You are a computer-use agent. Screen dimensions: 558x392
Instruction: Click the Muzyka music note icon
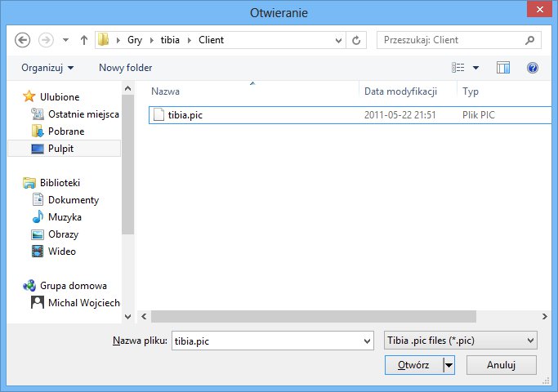(38, 216)
